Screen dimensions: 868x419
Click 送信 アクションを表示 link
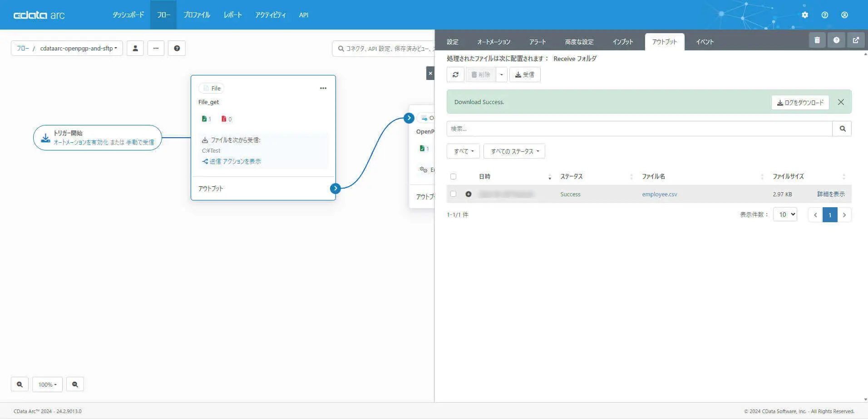point(232,161)
